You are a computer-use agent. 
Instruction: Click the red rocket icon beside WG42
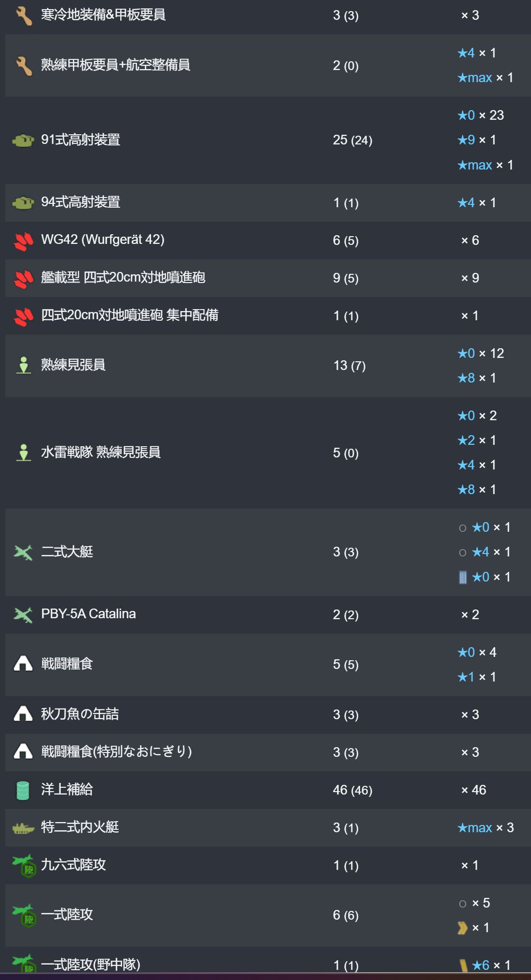(x=23, y=241)
